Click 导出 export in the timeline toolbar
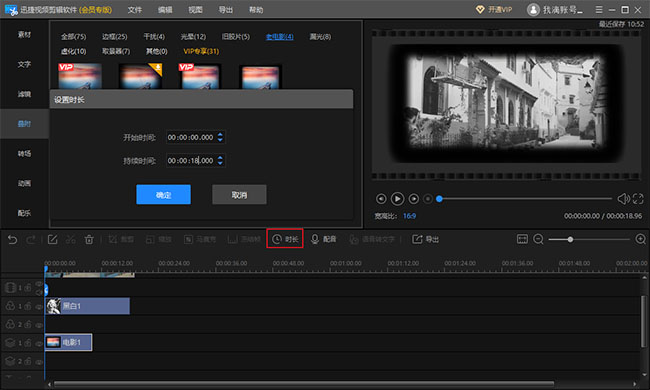650x390 pixels. pyautogui.click(x=425, y=239)
